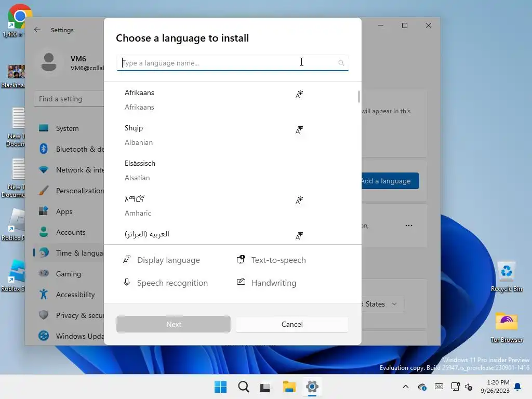532x399 pixels.
Task: Open the States region dropdown
Action: coord(382,304)
